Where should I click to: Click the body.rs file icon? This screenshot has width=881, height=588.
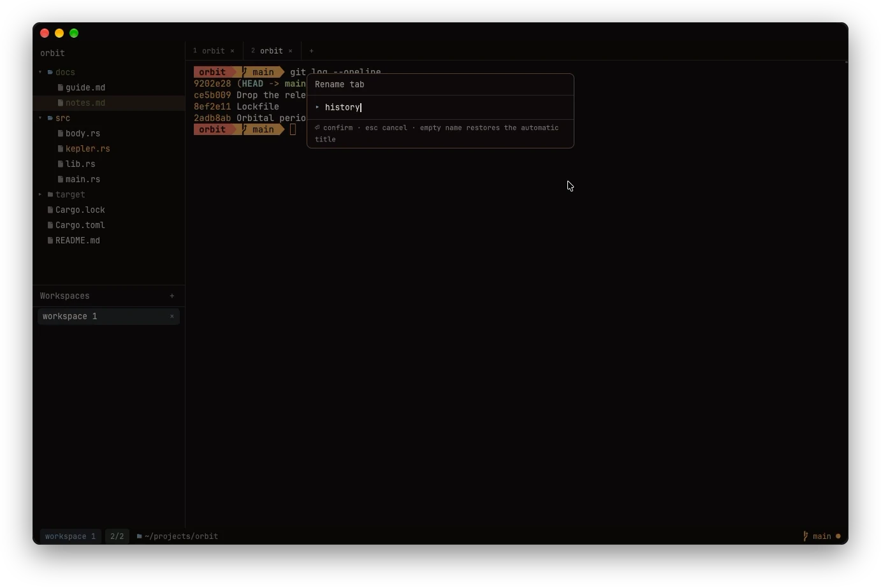(x=61, y=133)
